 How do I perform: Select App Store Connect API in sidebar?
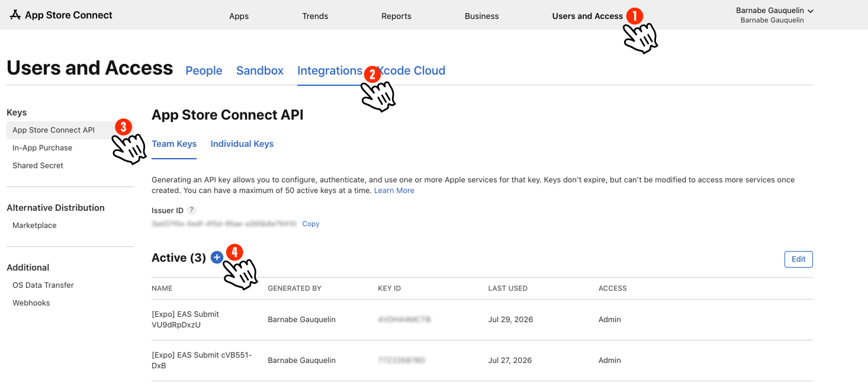point(70,130)
